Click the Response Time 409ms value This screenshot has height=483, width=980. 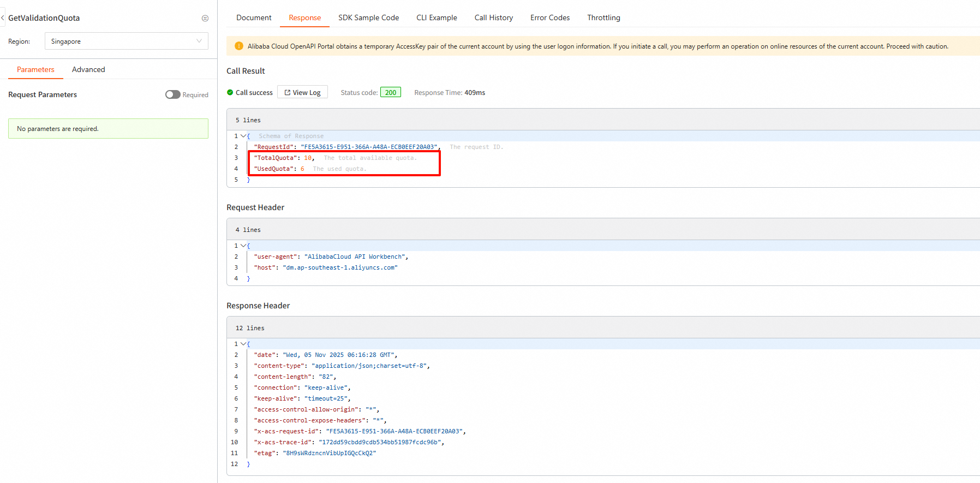(x=475, y=93)
